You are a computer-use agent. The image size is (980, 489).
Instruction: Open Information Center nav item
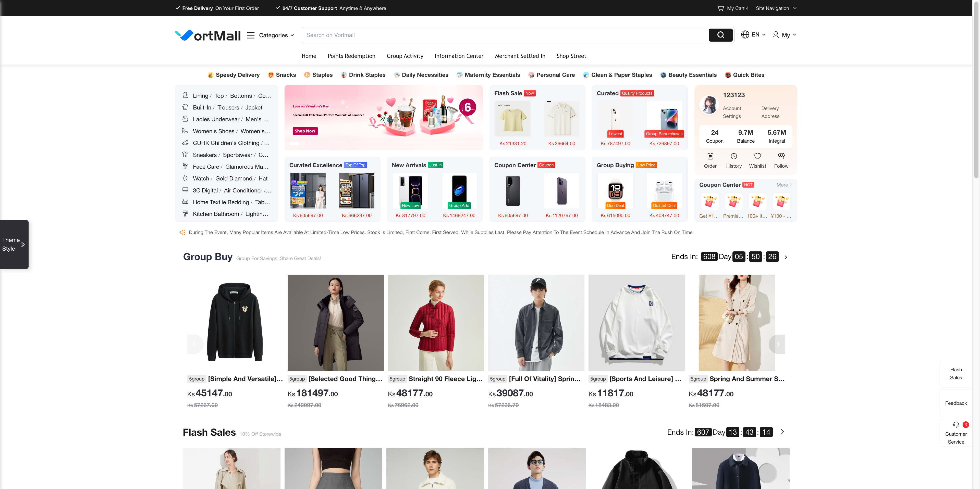[459, 56]
